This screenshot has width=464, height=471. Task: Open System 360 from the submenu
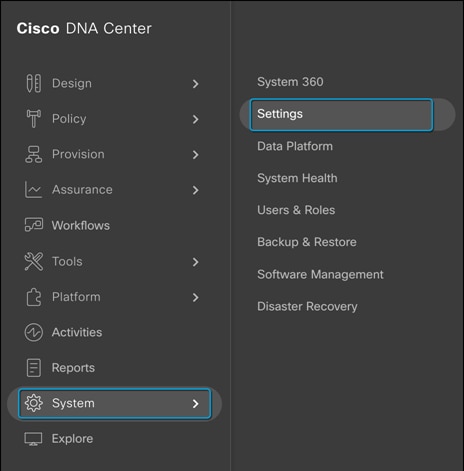[x=290, y=82]
